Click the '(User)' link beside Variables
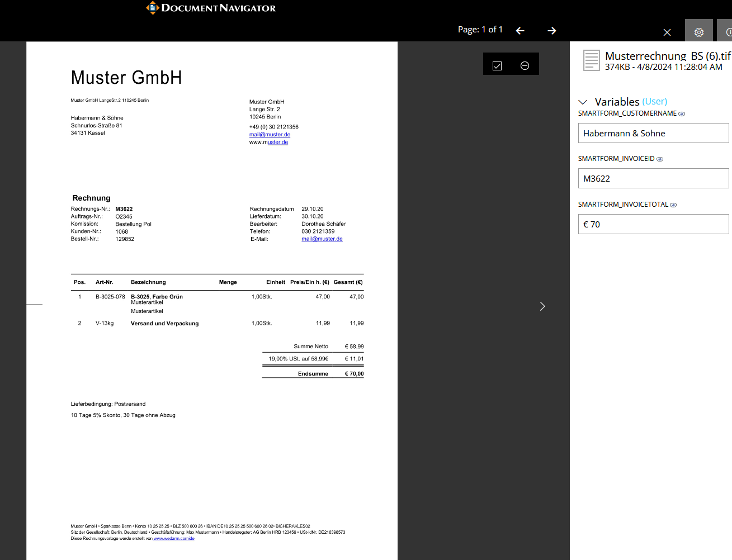732x560 pixels. point(654,102)
